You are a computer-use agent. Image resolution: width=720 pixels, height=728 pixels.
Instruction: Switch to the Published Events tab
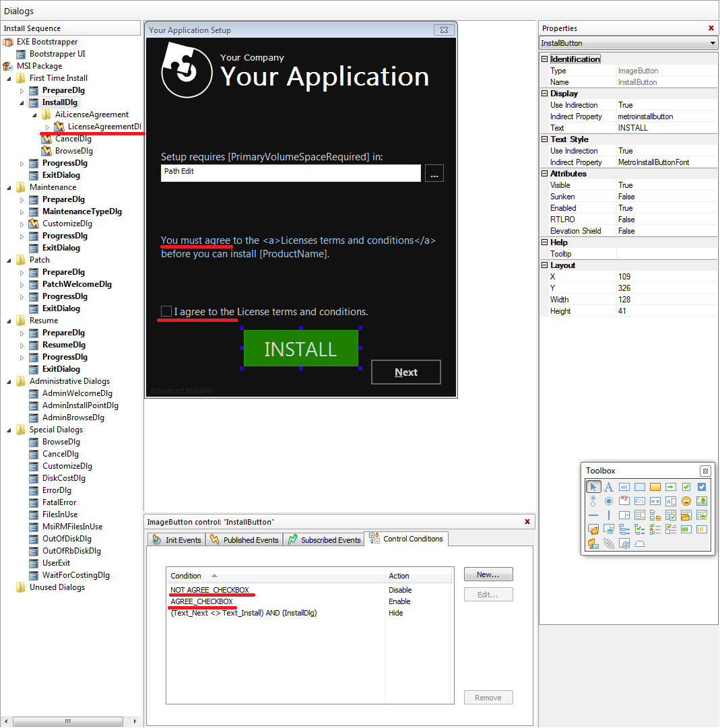[244, 540]
